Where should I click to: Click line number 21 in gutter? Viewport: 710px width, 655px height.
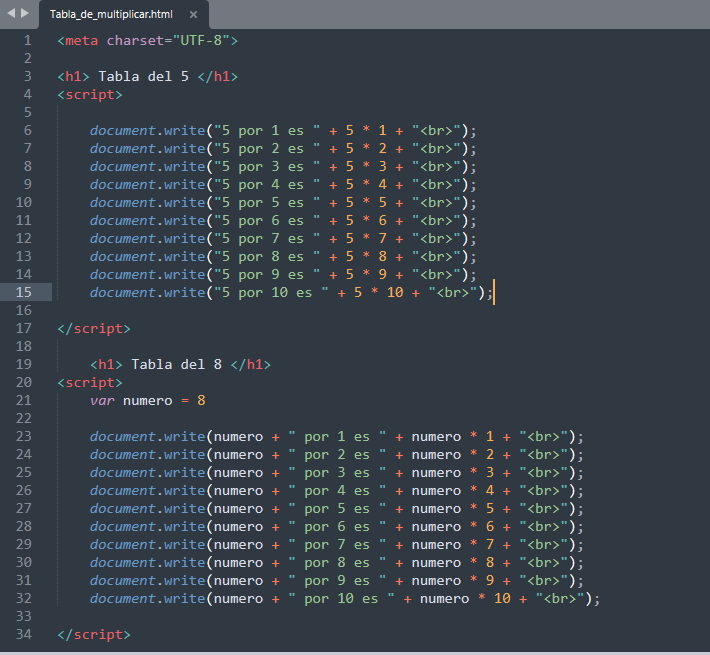[x=24, y=401]
